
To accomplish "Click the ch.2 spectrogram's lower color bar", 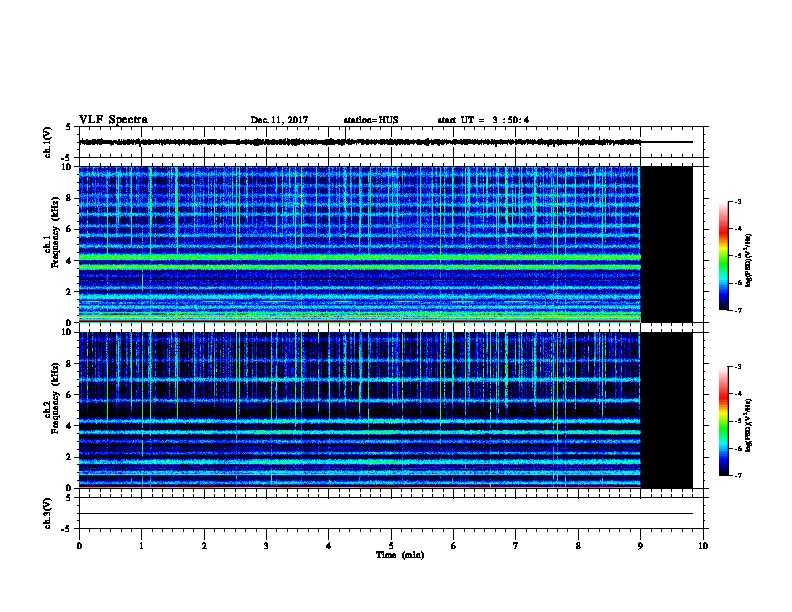I will click(x=724, y=421).
